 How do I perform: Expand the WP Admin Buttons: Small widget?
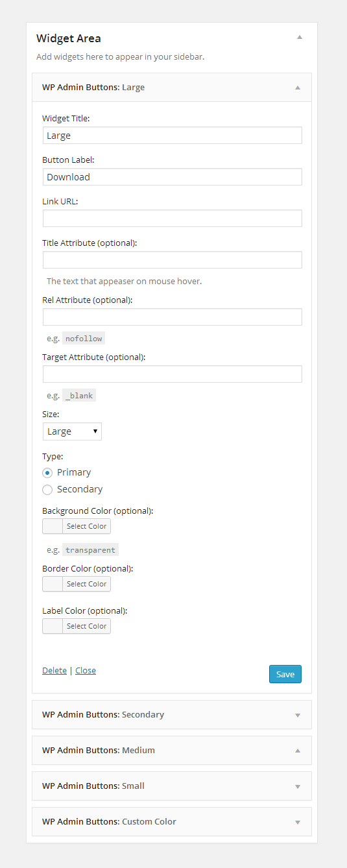298,786
